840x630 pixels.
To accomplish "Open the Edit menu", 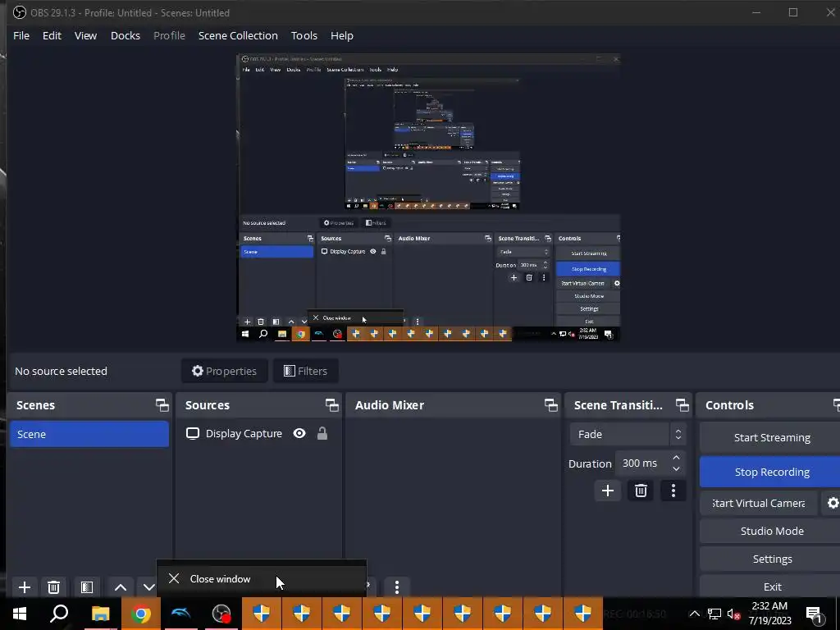I will 52,35.
